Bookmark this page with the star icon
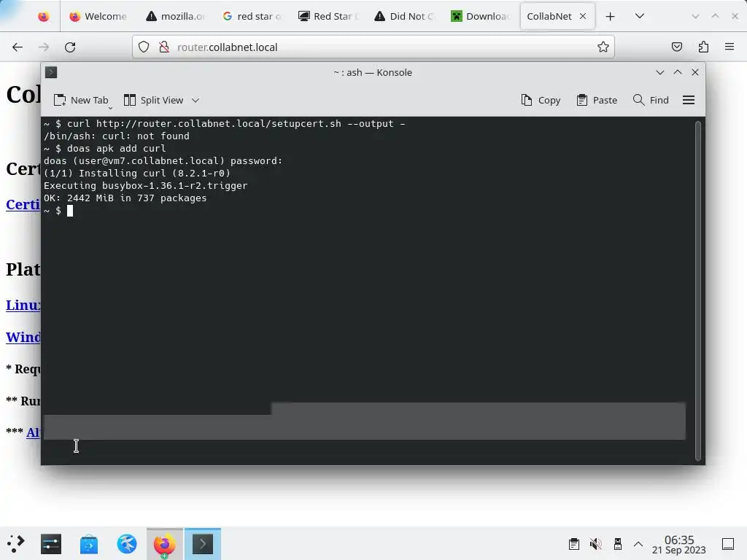Image resolution: width=747 pixels, height=560 pixels. pyautogui.click(x=603, y=47)
